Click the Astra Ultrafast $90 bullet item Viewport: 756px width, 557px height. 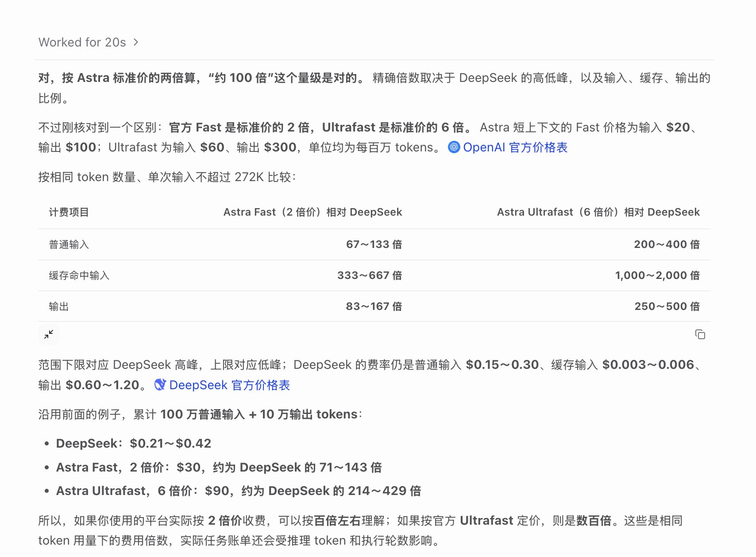[239, 491]
